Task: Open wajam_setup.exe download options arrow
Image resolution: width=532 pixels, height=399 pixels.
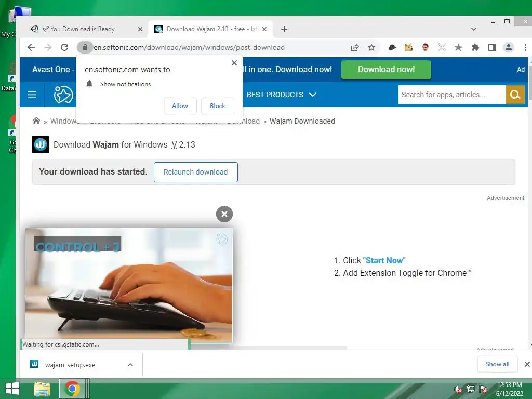Action: (x=130, y=365)
